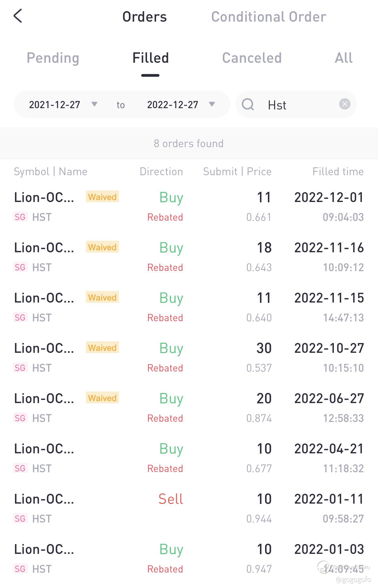This screenshot has width=378, height=588.
Task: Open the Buy order filled 2022-11-15
Action: pyautogui.click(x=189, y=307)
